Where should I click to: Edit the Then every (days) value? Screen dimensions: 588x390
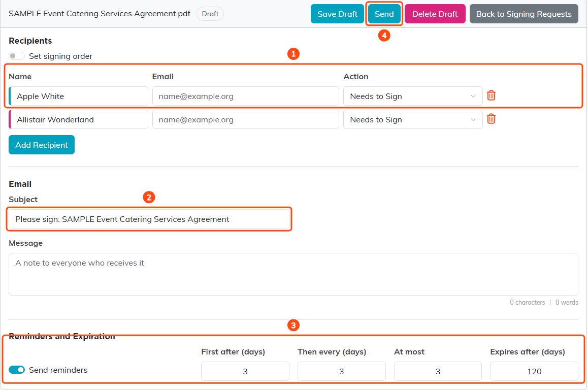pyautogui.click(x=342, y=371)
